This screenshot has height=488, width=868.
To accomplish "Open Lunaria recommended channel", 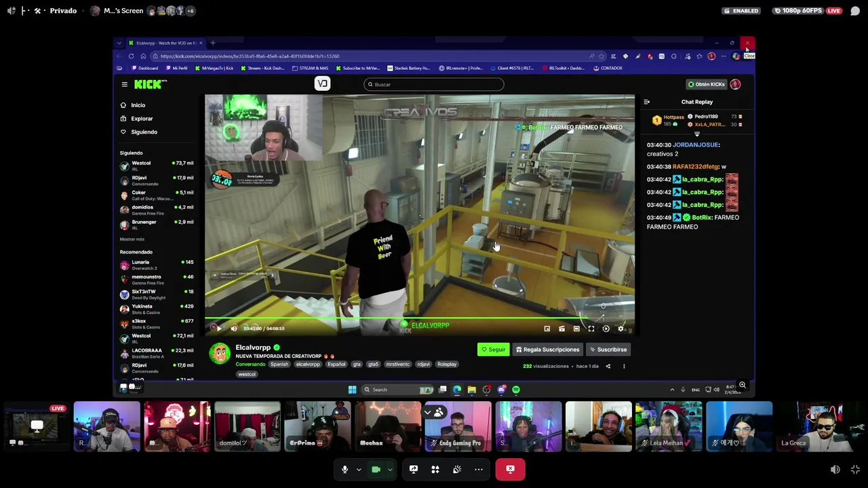I will click(x=157, y=264).
